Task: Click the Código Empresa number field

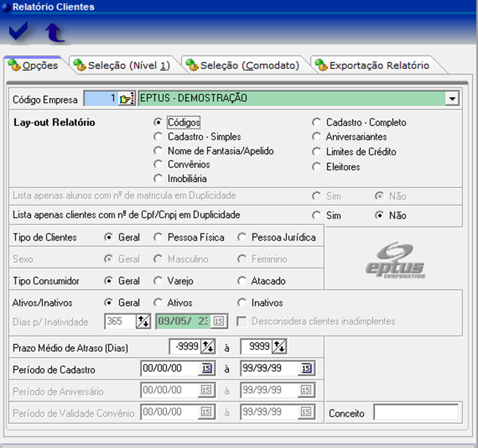Action: (x=100, y=99)
